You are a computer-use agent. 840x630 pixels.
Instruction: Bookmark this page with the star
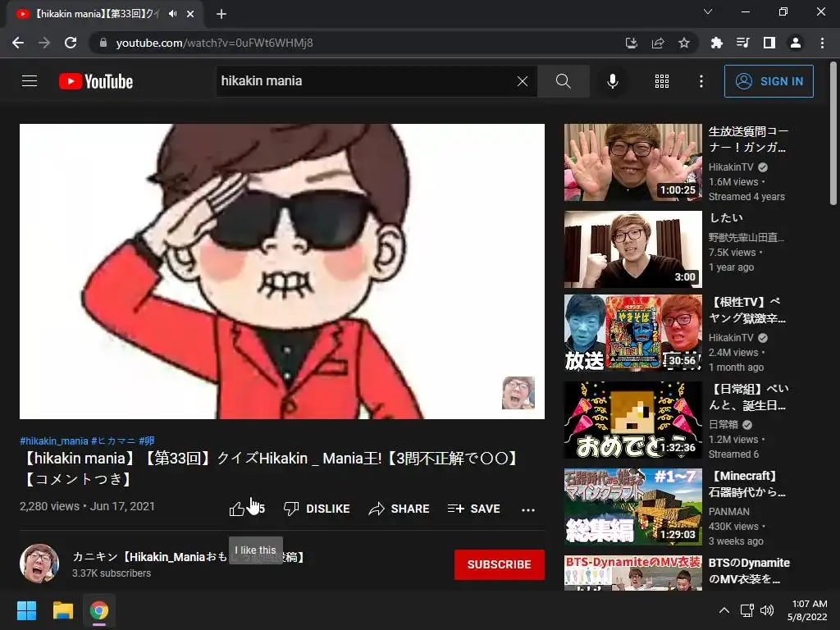pyautogui.click(x=684, y=43)
